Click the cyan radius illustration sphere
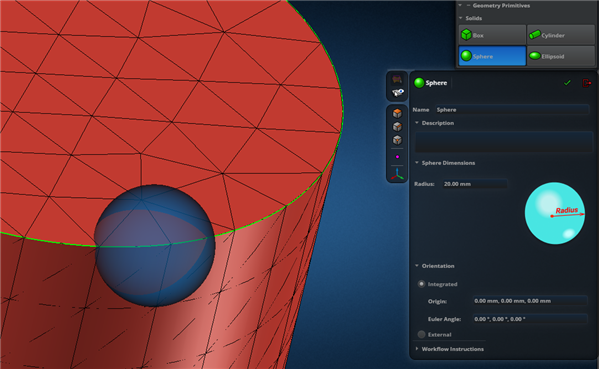The image size is (599, 369). point(555,213)
